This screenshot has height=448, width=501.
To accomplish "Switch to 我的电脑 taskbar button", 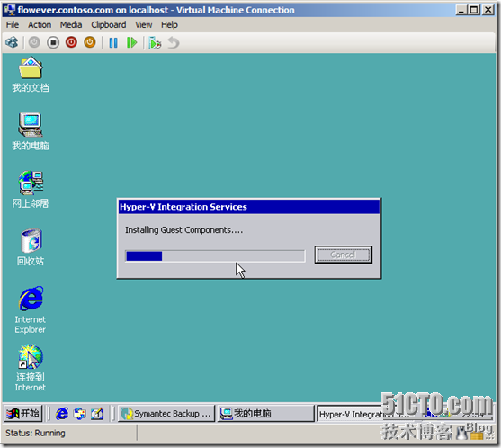I will pos(266,414).
